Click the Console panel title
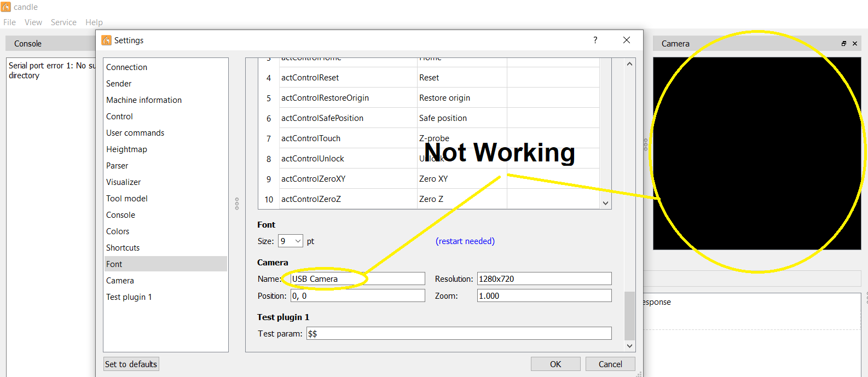 (28, 44)
